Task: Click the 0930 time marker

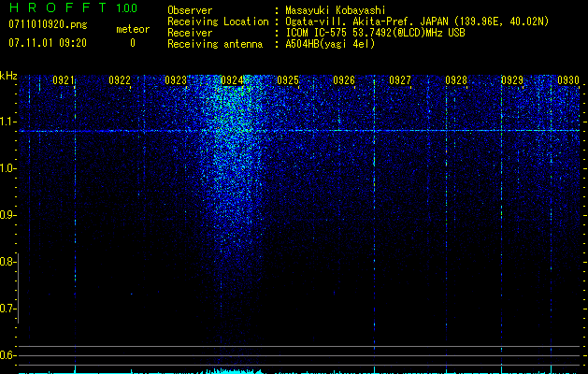Action: click(x=568, y=80)
